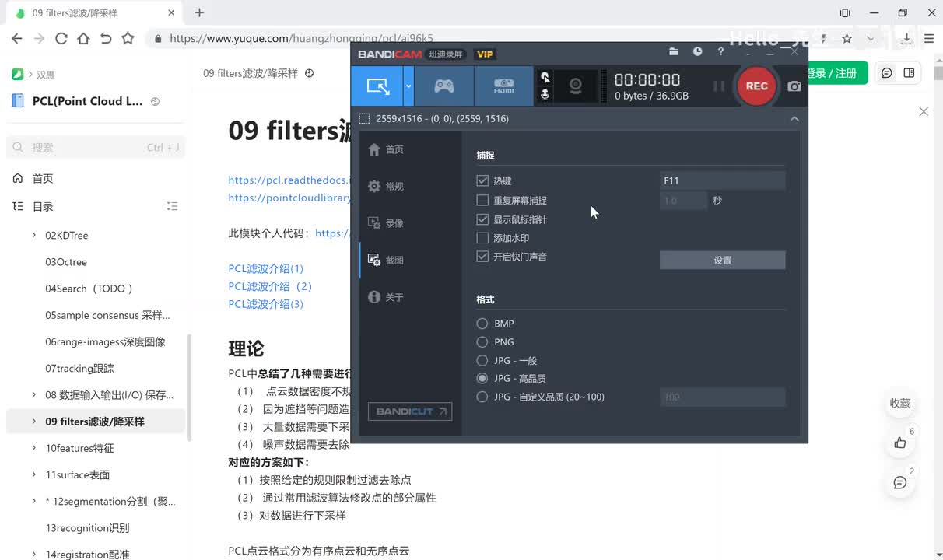
Task: Toggle 开启快门声音 checkbox
Action: pos(482,257)
